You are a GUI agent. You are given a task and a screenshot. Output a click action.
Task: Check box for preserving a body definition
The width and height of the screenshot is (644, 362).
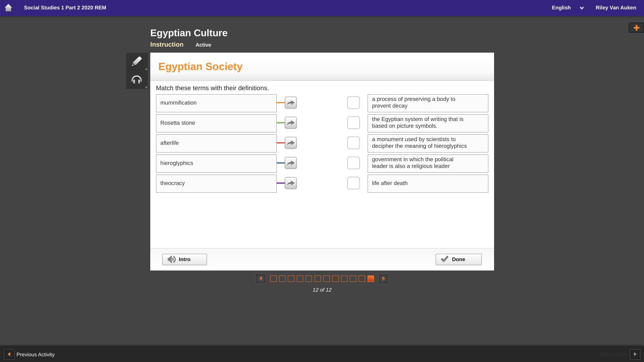pos(353,103)
